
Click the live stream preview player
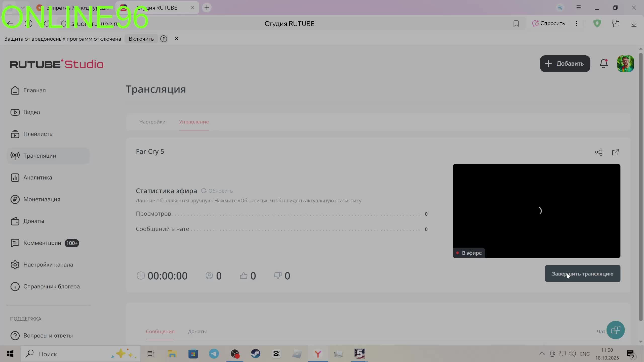coord(536,211)
